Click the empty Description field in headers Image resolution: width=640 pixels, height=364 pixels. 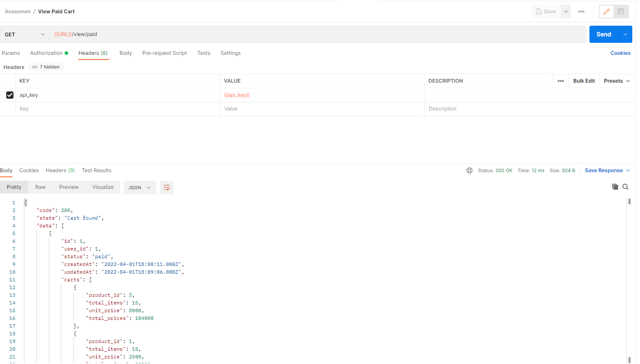pos(530,109)
